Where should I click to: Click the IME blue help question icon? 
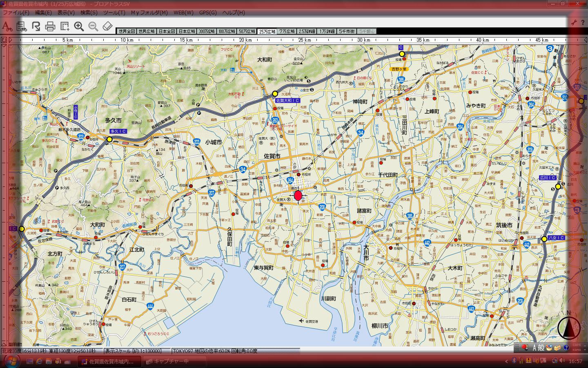coord(566,348)
